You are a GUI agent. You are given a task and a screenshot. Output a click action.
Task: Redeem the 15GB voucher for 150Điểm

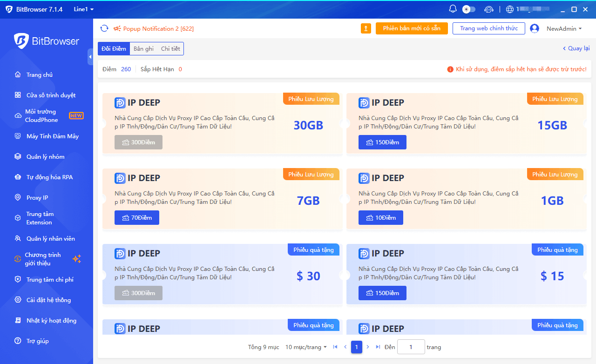[x=382, y=142]
